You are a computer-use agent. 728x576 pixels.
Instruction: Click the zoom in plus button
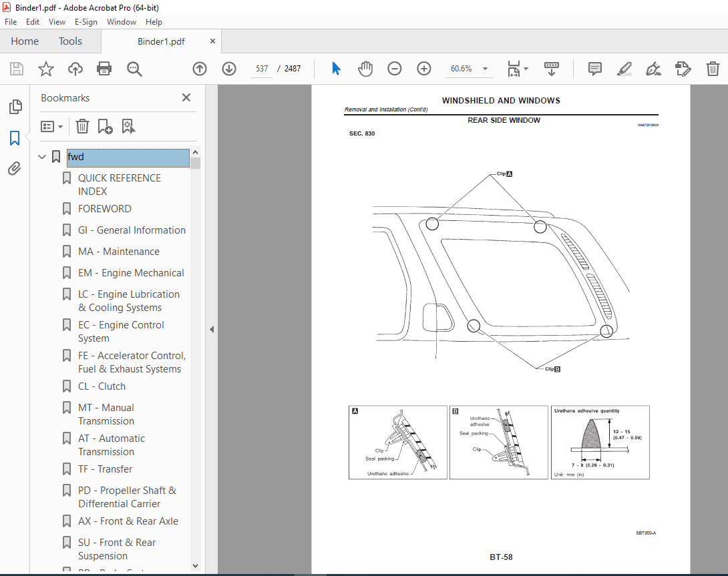(424, 69)
